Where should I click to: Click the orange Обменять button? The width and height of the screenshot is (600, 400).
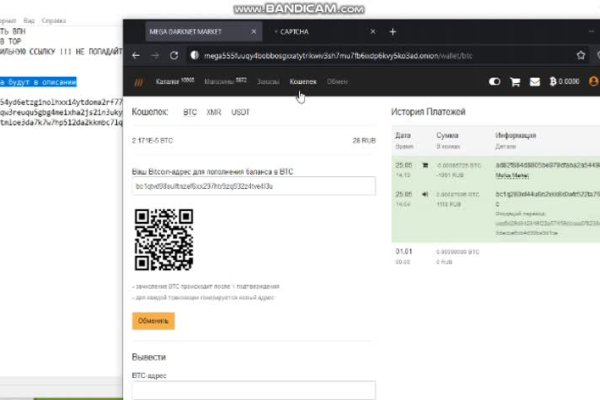click(153, 321)
